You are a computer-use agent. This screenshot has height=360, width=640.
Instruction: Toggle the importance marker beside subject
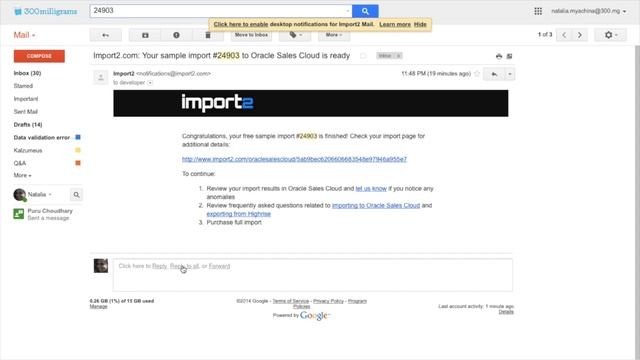coord(363,56)
